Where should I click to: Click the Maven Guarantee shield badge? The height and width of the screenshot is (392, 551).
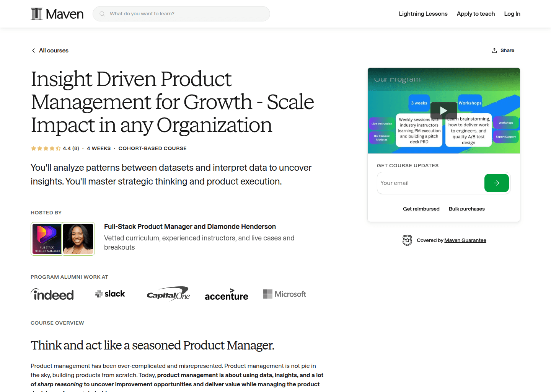pos(407,240)
